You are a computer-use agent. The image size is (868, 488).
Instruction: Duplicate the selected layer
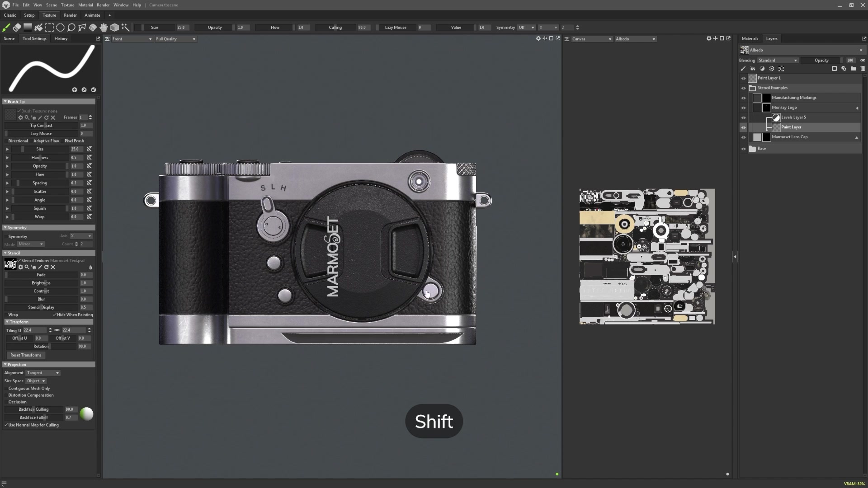(x=844, y=69)
